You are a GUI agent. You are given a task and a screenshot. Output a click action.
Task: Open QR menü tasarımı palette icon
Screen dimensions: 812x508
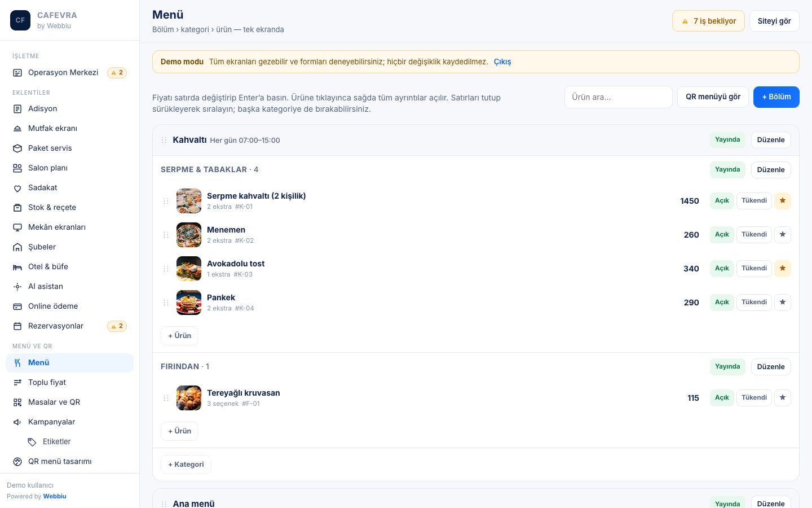click(x=17, y=462)
